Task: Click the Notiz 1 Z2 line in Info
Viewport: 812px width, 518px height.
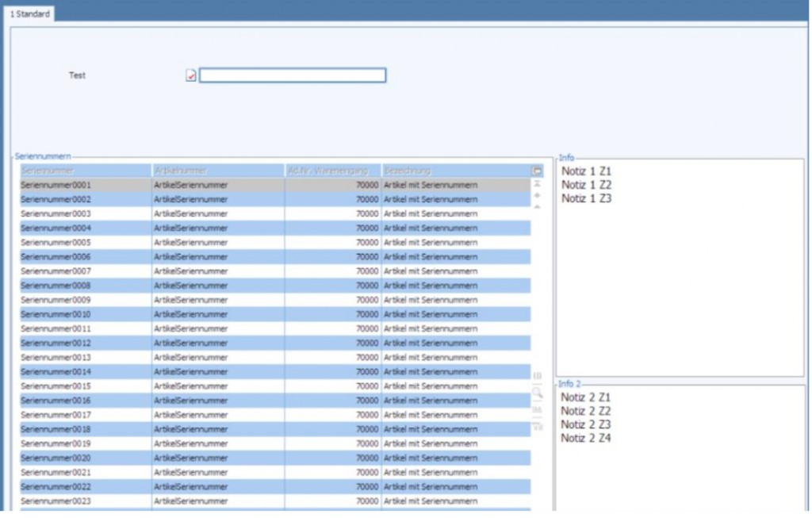Action: tap(587, 185)
